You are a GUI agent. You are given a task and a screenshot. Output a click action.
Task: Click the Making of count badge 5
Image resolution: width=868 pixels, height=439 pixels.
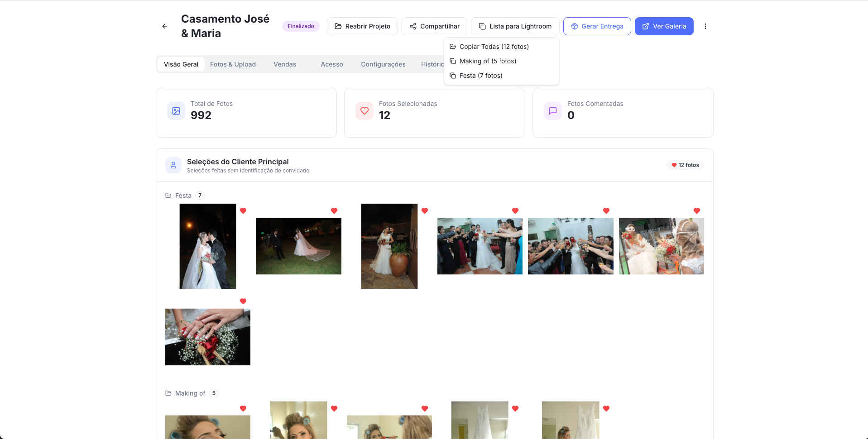(214, 393)
